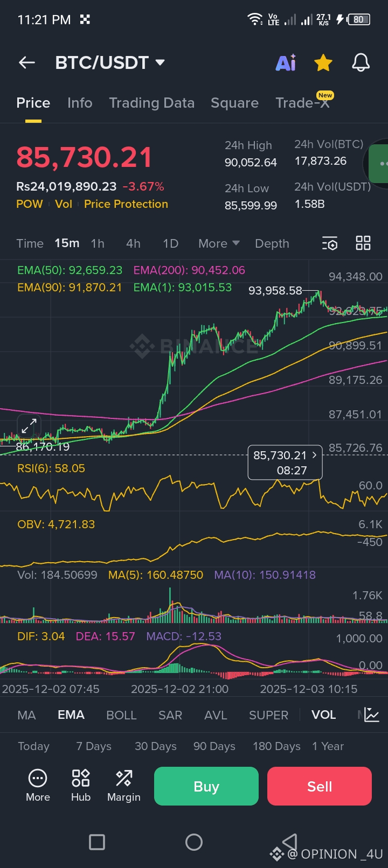
Task: Toggle the SUPER indicator
Action: tap(268, 715)
